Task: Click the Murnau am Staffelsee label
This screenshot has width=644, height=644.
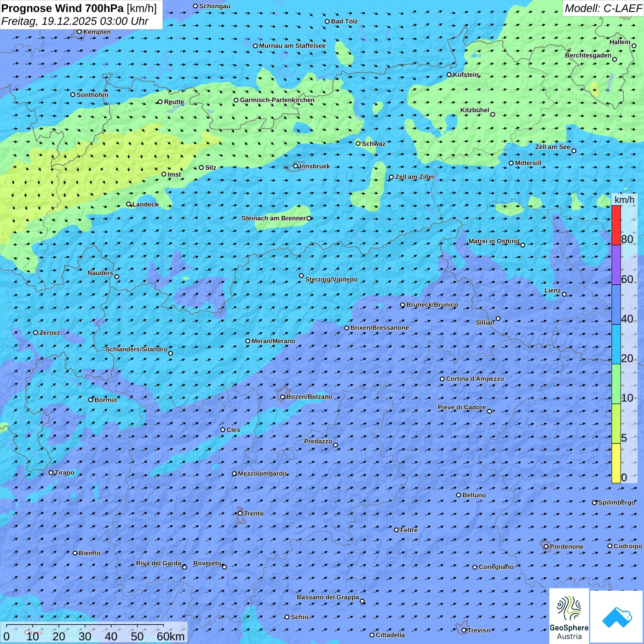Action: (293, 46)
